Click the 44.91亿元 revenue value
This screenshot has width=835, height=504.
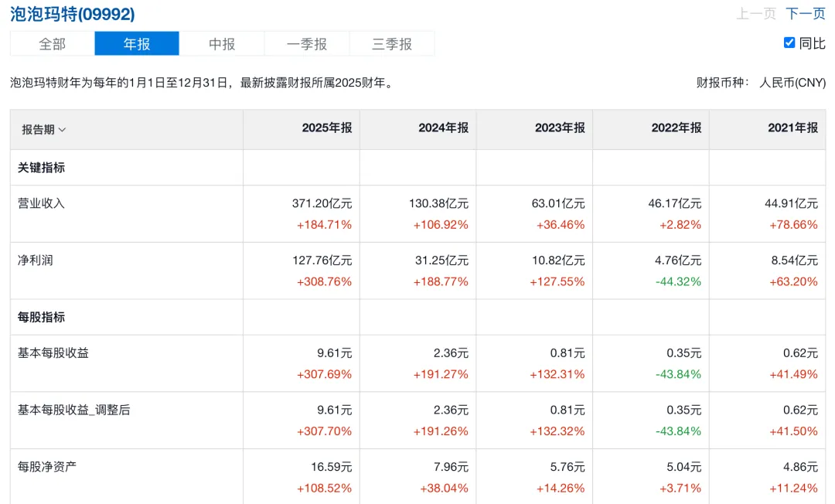[x=792, y=203]
